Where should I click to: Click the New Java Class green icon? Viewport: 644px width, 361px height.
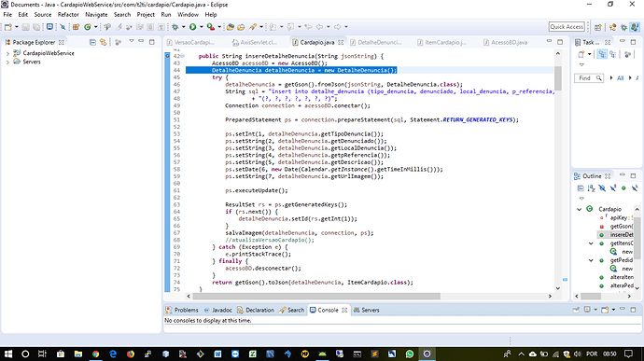88,27
